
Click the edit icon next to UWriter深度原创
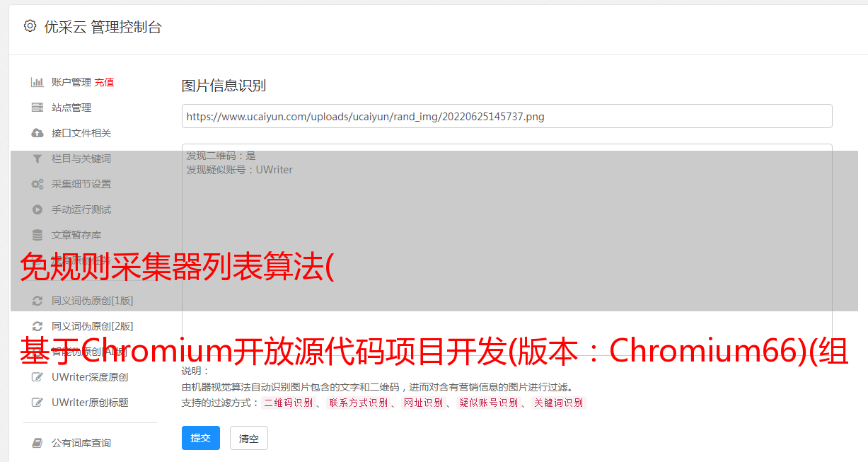coord(37,377)
